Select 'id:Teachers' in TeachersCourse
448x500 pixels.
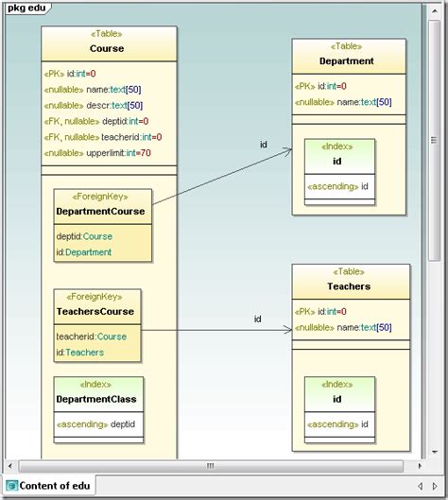click(80, 353)
